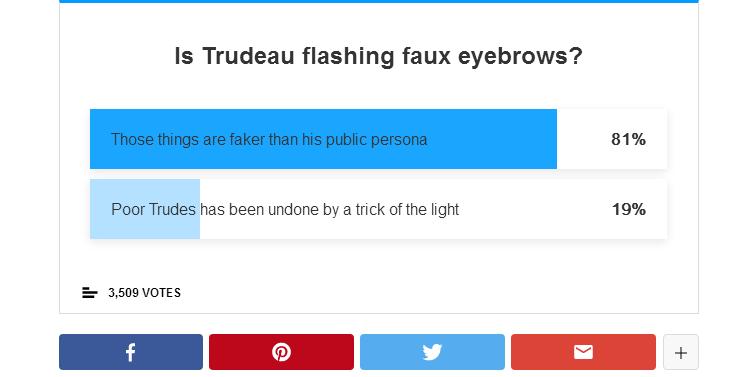752x377 pixels.
Task: Click the blue strip atop the poll card
Action: (378, 1)
